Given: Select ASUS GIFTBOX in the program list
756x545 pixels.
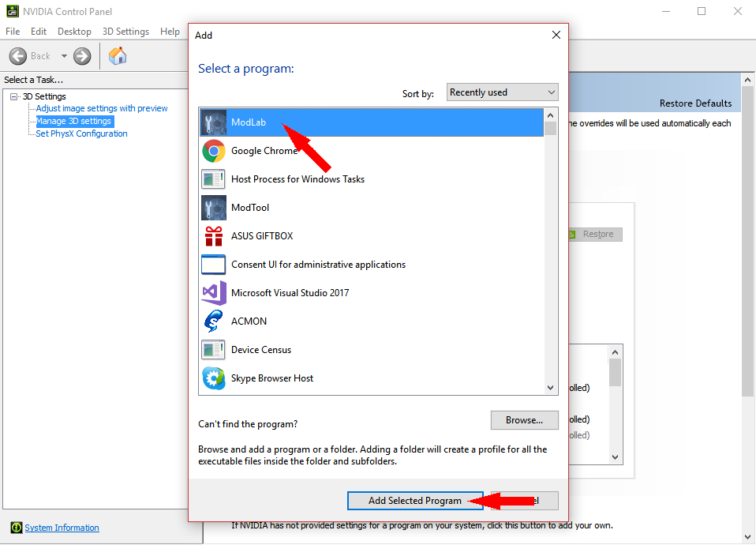Looking at the screenshot, I should 371,236.
